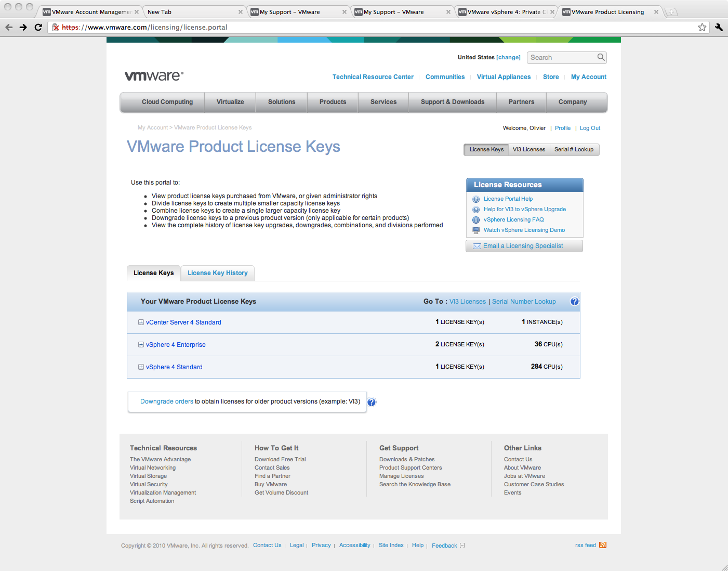
Task: Click the orange RSS feed icon
Action: (x=603, y=545)
